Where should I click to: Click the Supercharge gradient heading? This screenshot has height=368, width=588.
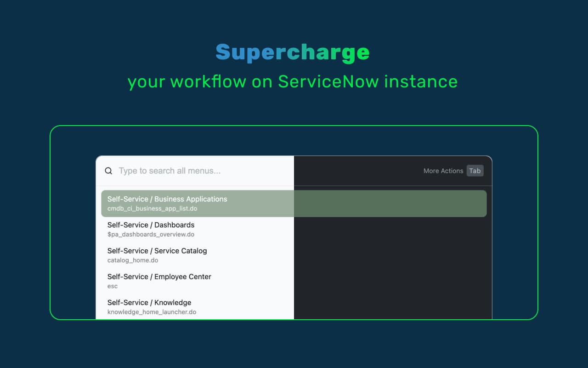pos(293,53)
